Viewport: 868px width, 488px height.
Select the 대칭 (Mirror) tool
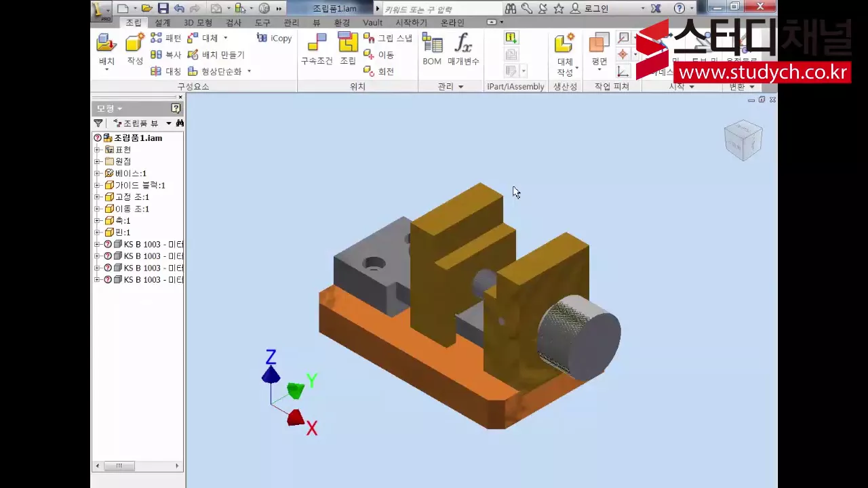point(165,71)
